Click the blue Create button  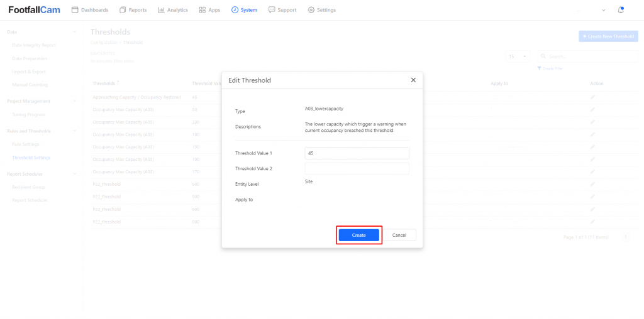click(358, 235)
